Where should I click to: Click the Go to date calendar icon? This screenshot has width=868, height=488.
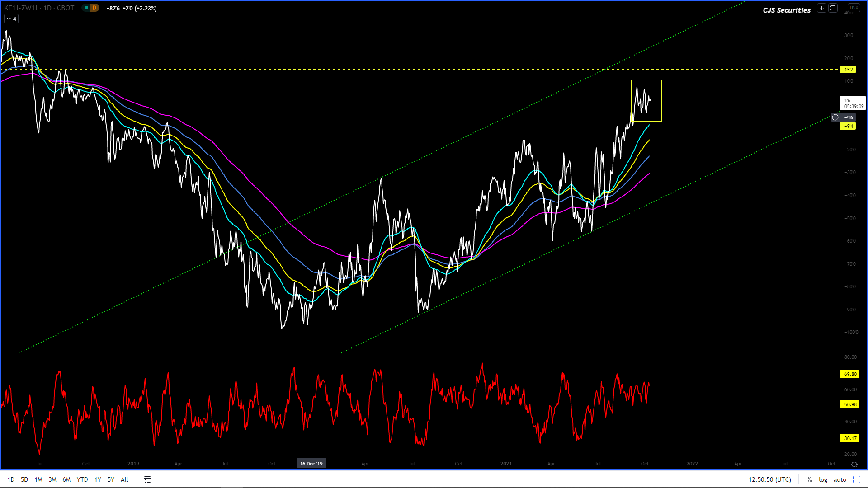[147, 479]
